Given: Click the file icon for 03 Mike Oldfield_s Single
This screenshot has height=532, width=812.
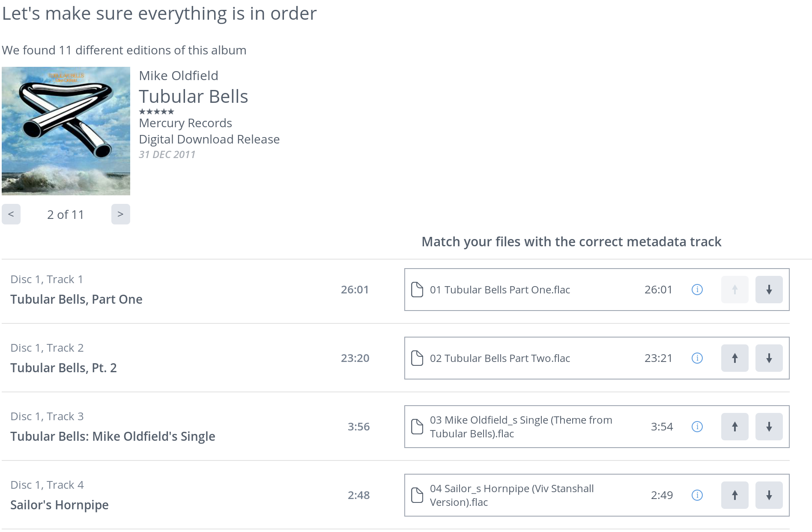Looking at the screenshot, I should (417, 427).
